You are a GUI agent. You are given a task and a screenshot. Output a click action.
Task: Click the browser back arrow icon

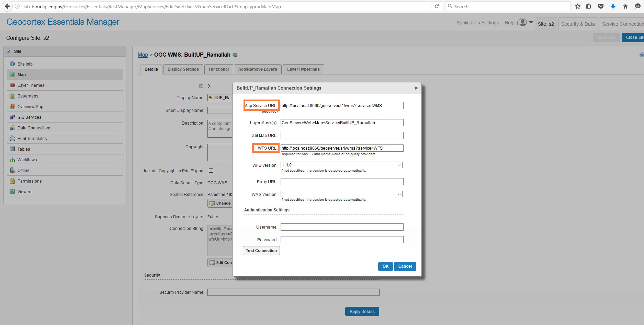[7, 6]
